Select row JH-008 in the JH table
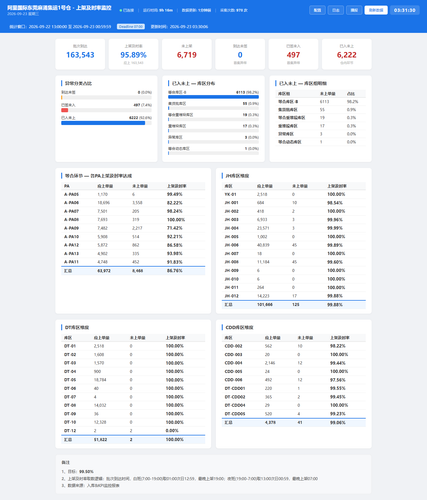This screenshot has height=500, width=427. pos(294,262)
